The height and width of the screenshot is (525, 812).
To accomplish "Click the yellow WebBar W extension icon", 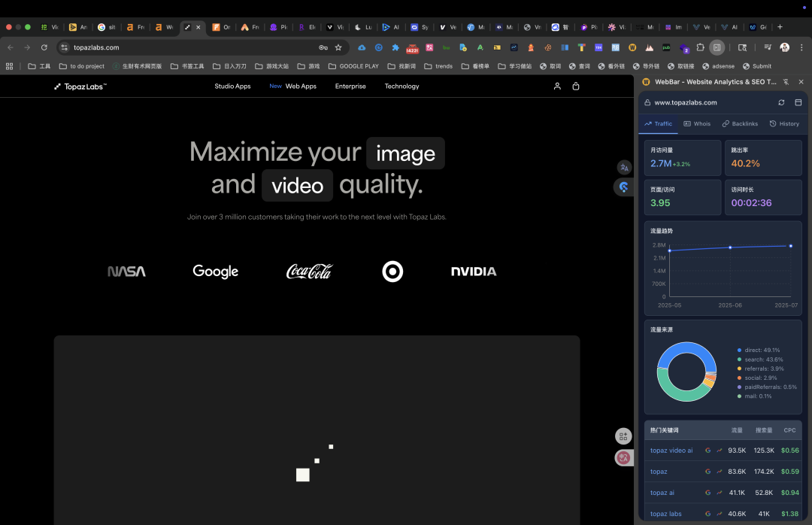I will (x=632, y=47).
